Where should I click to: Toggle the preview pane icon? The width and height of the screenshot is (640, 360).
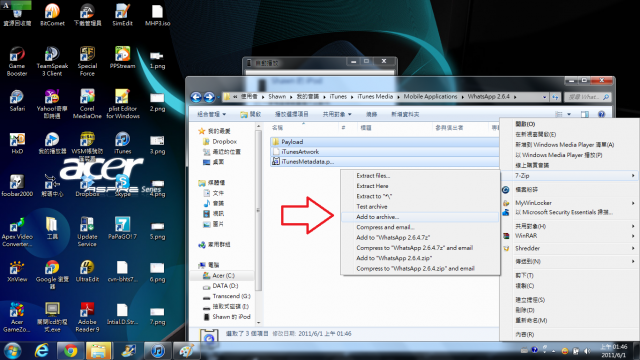585,114
